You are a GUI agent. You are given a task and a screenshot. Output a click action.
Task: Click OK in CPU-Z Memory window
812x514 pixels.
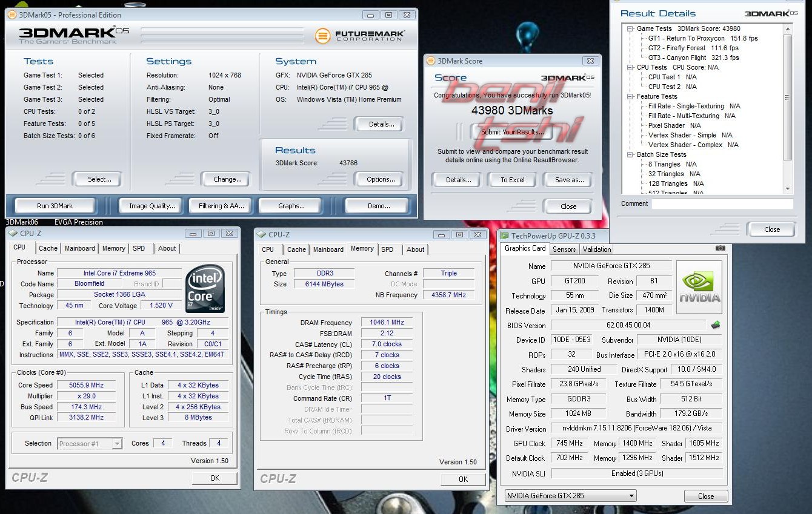point(463,479)
